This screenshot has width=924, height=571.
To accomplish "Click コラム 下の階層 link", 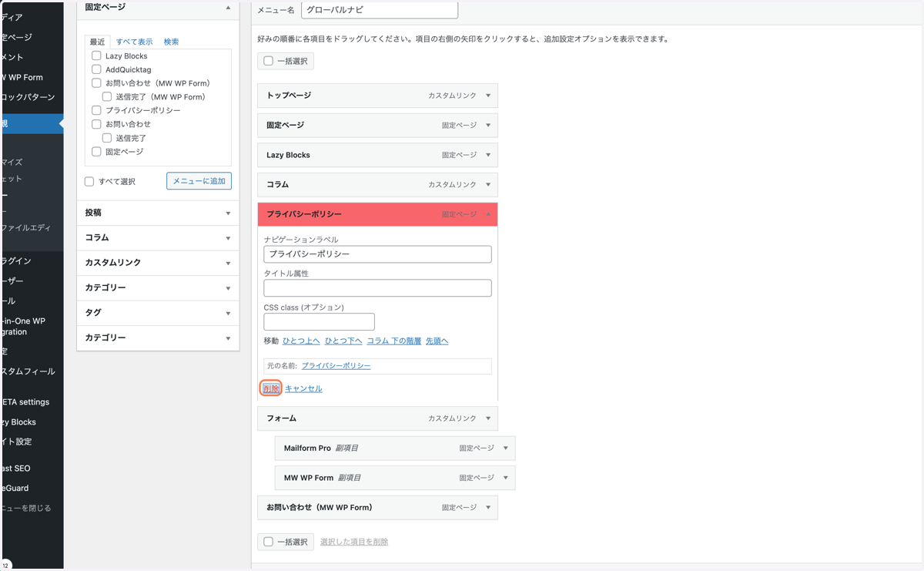I will coord(394,341).
